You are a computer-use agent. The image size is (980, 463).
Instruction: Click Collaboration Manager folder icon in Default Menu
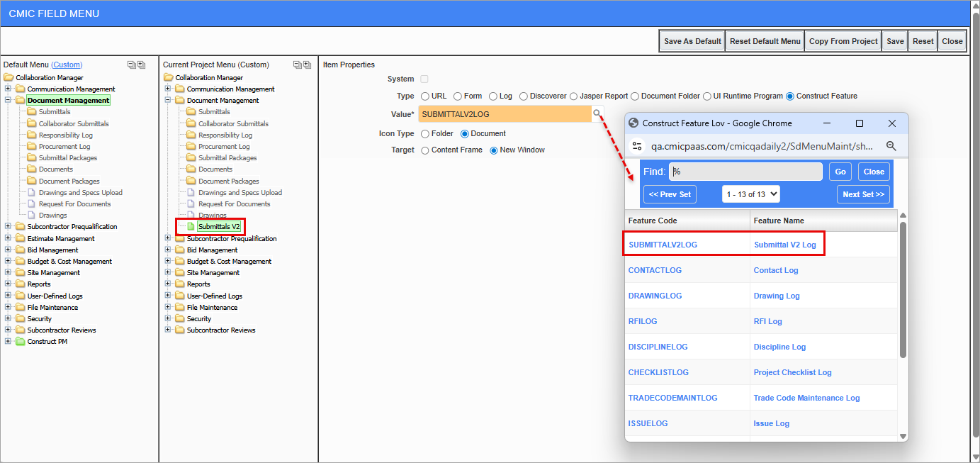[x=9, y=78]
